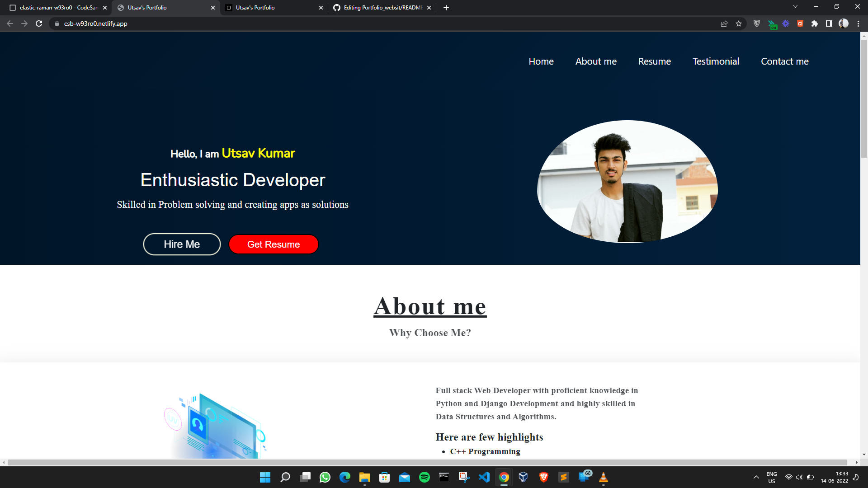868x488 pixels.
Task: Open the browser tab list dropdown arrow
Action: pos(795,6)
